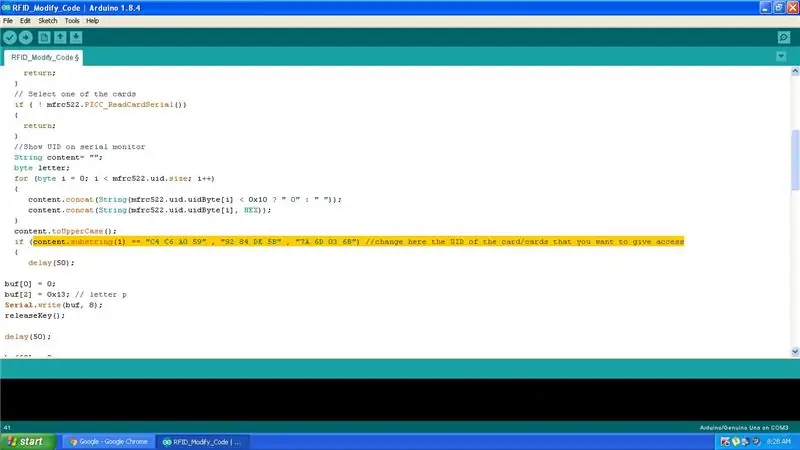Click the 'Serial.write(buf, 8);' line
The width and height of the screenshot is (800, 450).
pos(54,305)
